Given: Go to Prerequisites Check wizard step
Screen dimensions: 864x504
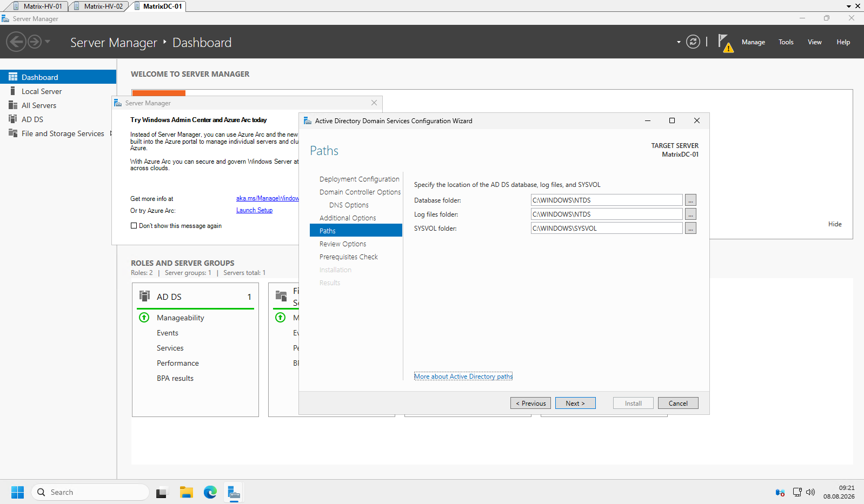Looking at the screenshot, I should tap(348, 257).
